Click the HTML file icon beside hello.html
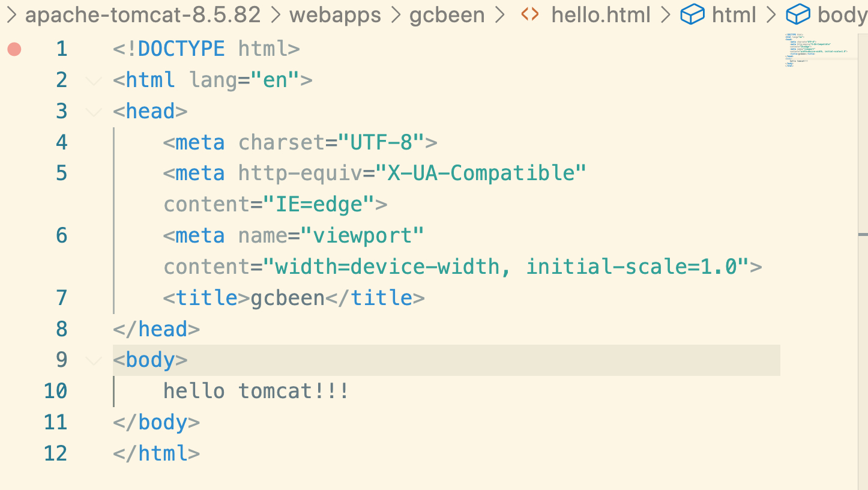868x490 pixels. pyautogui.click(x=530, y=14)
